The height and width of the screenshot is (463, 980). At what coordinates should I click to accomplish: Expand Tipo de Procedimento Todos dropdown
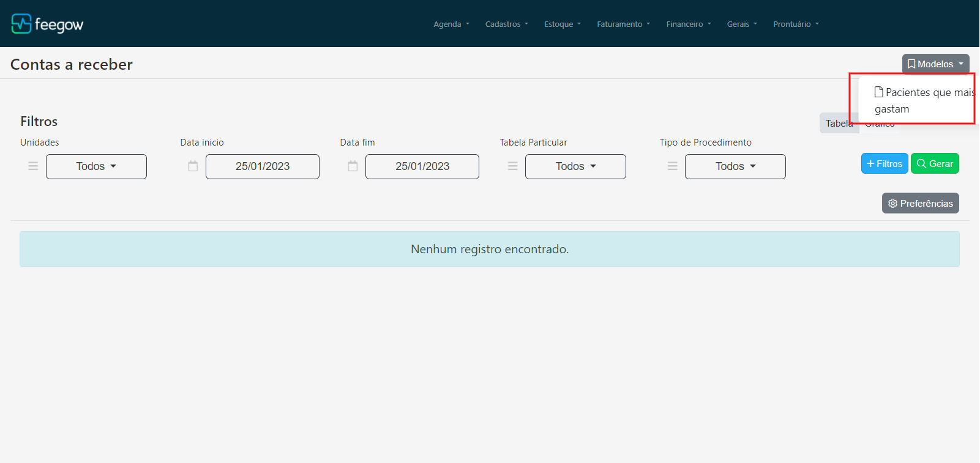(x=735, y=166)
